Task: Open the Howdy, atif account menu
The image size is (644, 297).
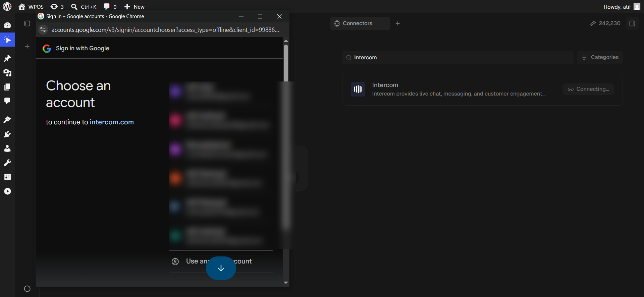Action: 622,7
